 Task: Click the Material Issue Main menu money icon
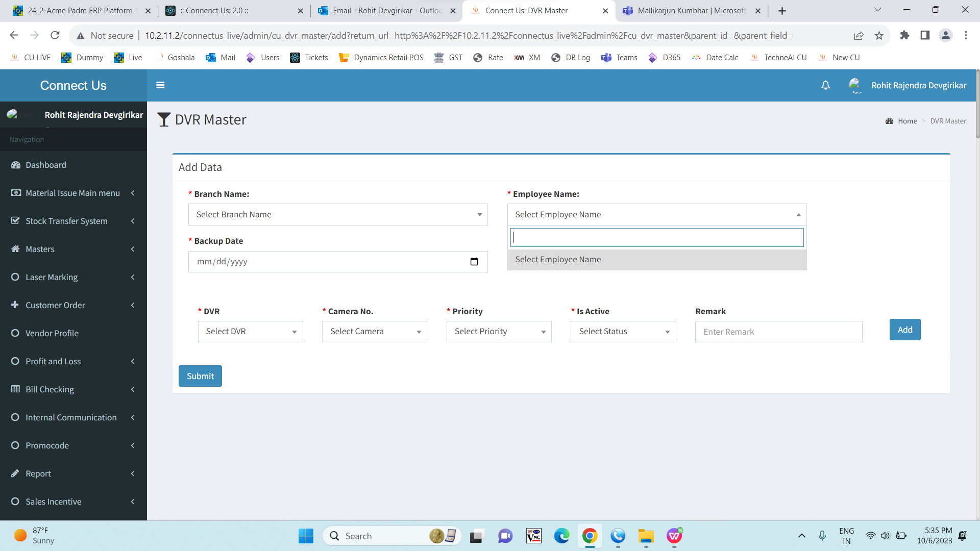tap(16, 193)
